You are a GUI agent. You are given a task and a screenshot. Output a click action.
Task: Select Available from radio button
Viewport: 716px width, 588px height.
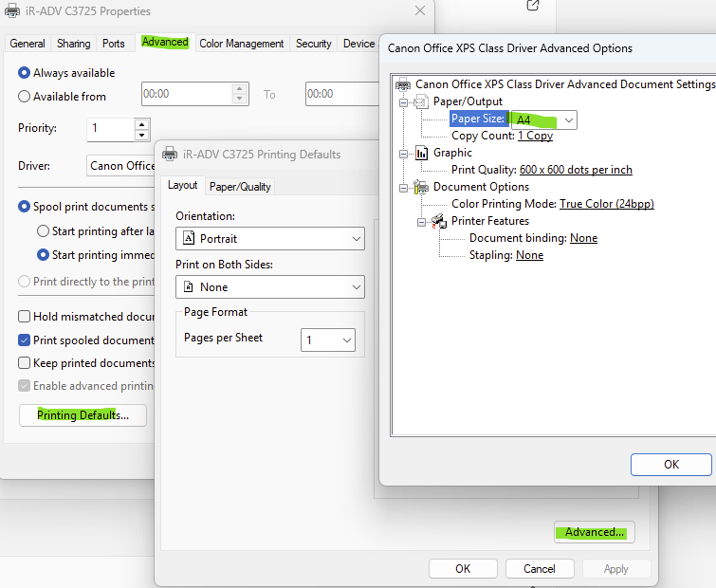(24, 97)
